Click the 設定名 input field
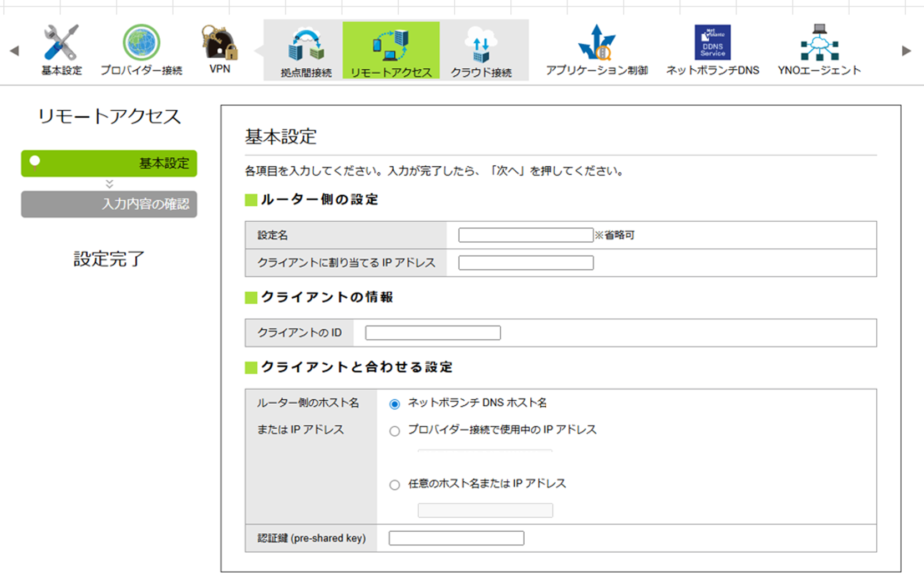Viewport: 924px width, 581px height. click(525, 235)
